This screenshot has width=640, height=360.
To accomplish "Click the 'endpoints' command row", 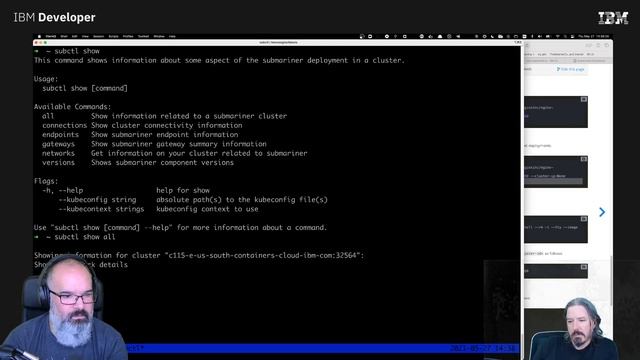I will click(x=140, y=135).
